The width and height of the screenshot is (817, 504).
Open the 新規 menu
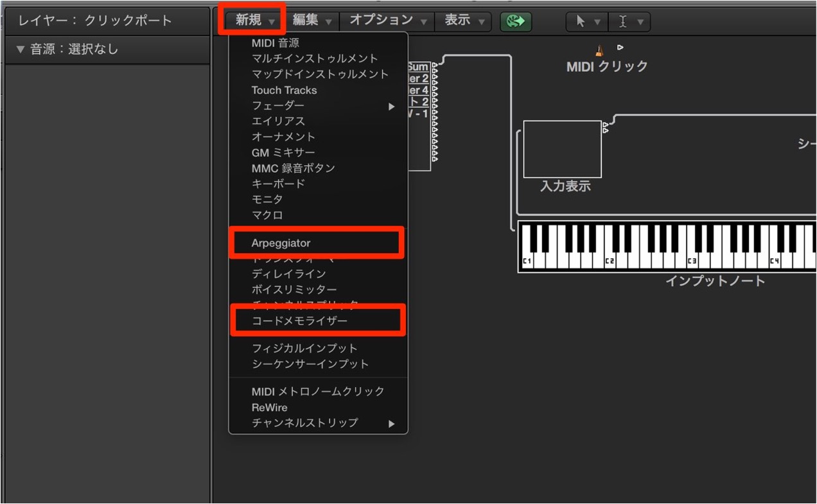254,21
